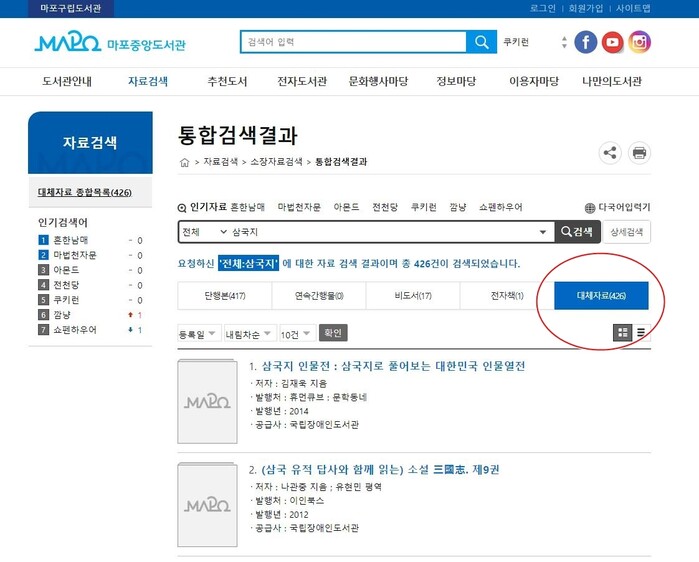Select the 비도서(17) tab
This screenshot has width=699, height=562.
[413, 296]
